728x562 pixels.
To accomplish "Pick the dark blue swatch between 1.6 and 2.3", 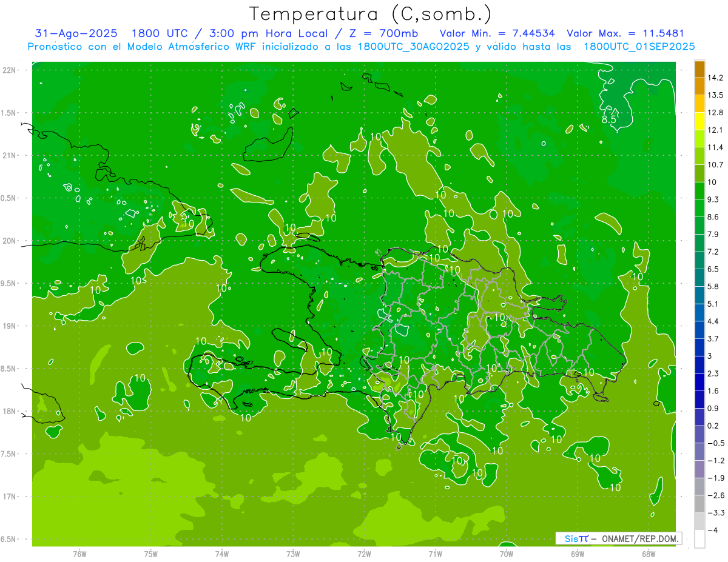I will [x=699, y=382].
